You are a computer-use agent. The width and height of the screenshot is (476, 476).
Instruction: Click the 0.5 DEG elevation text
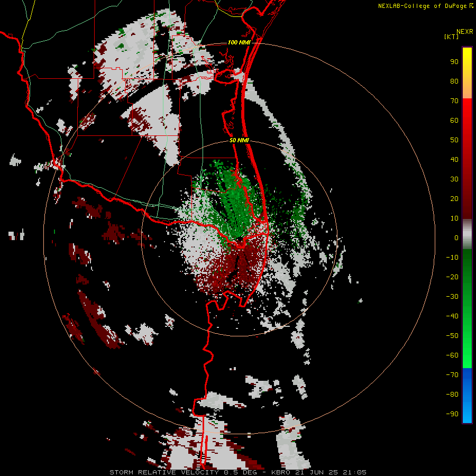pos(240,472)
